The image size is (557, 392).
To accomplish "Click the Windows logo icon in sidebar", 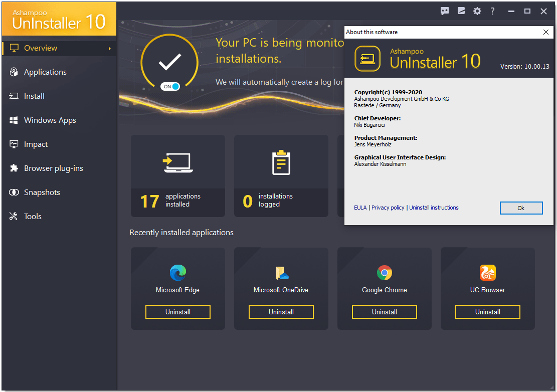I will [14, 120].
